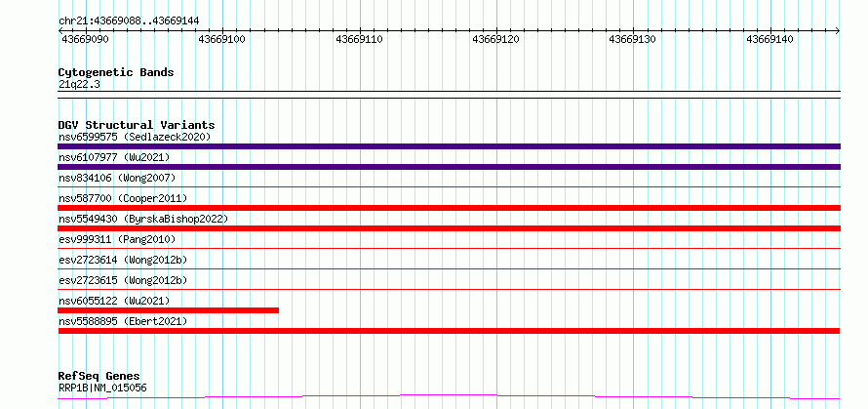Click the right arrow of the ruler
The width and height of the screenshot is (868, 409).
coord(838,30)
